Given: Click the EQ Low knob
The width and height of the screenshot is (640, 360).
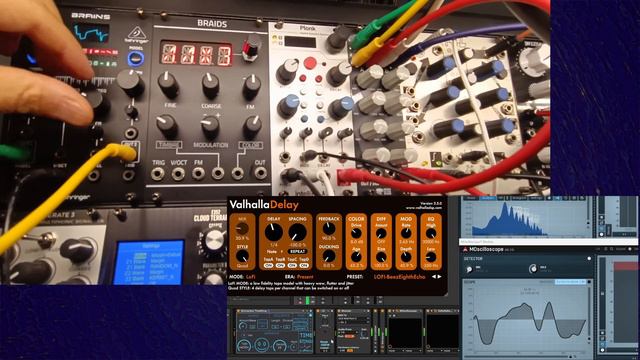Looking at the screenshot, I should click(431, 257).
